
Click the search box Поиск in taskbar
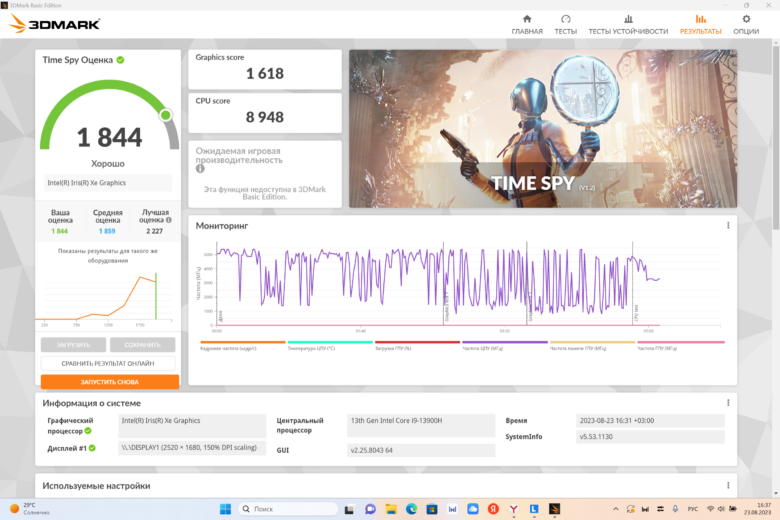pyautogui.click(x=289, y=509)
